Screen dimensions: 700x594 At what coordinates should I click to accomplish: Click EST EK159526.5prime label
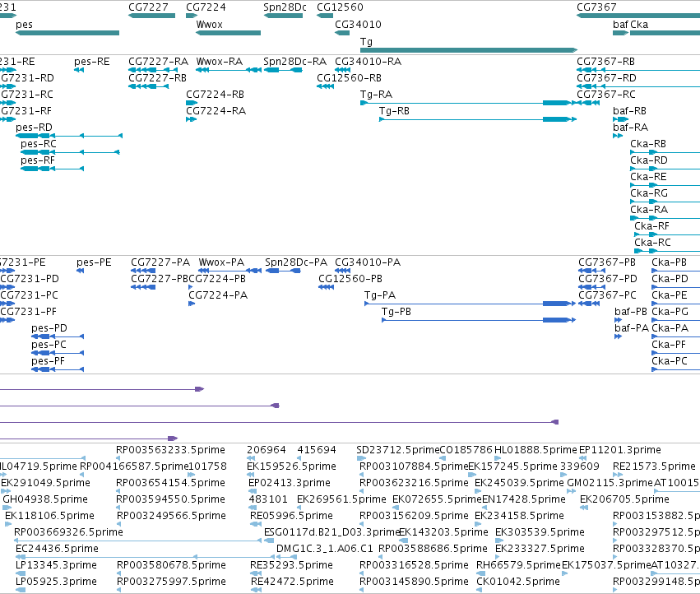point(291,466)
